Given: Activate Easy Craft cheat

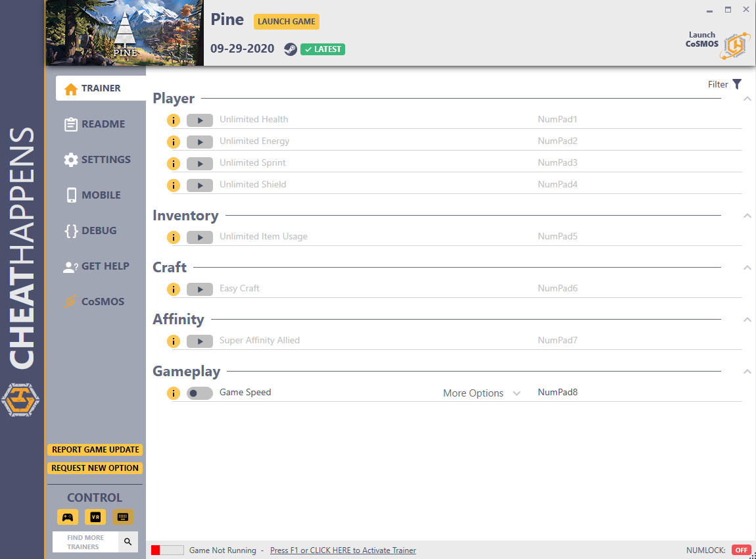Looking at the screenshot, I should point(200,289).
